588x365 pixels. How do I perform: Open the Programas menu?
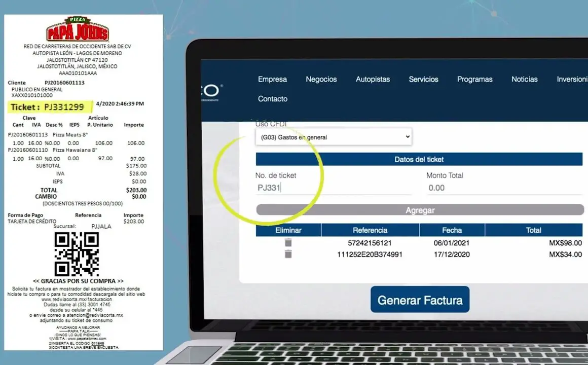click(474, 79)
